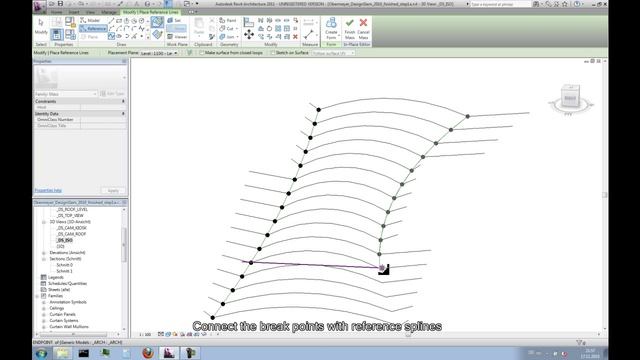Enable Sketch on Surface checkbox
This screenshot has width=640, height=360.
tap(273, 53)
